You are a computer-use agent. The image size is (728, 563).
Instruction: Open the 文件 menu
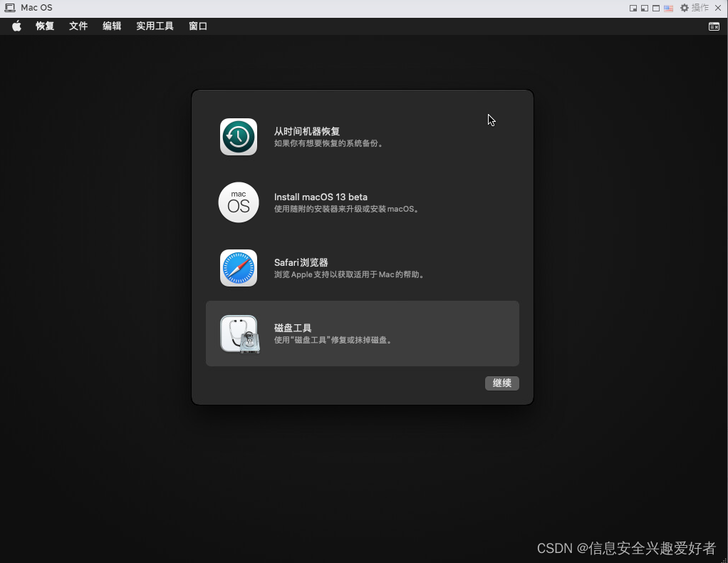point(78,26)
